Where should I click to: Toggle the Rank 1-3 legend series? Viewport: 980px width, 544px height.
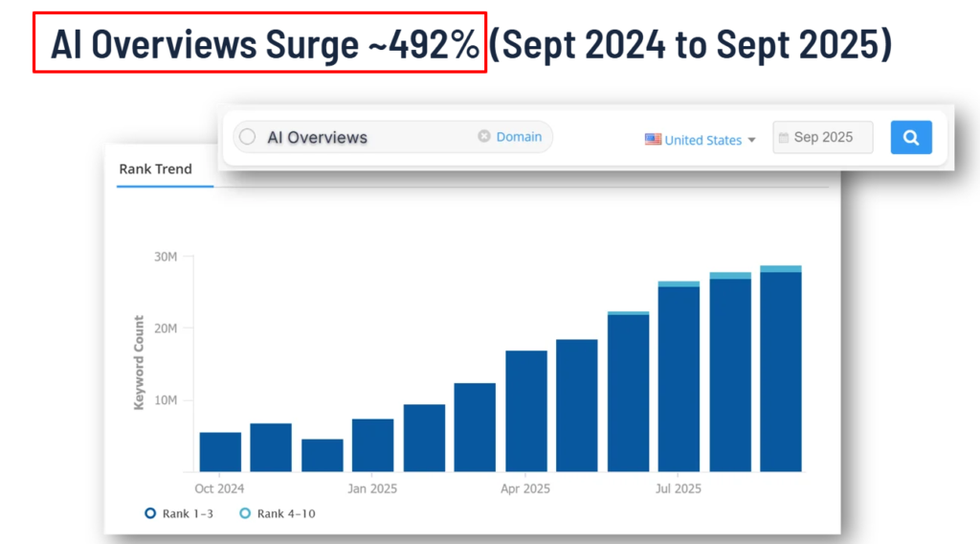click(x=179, y=513)
